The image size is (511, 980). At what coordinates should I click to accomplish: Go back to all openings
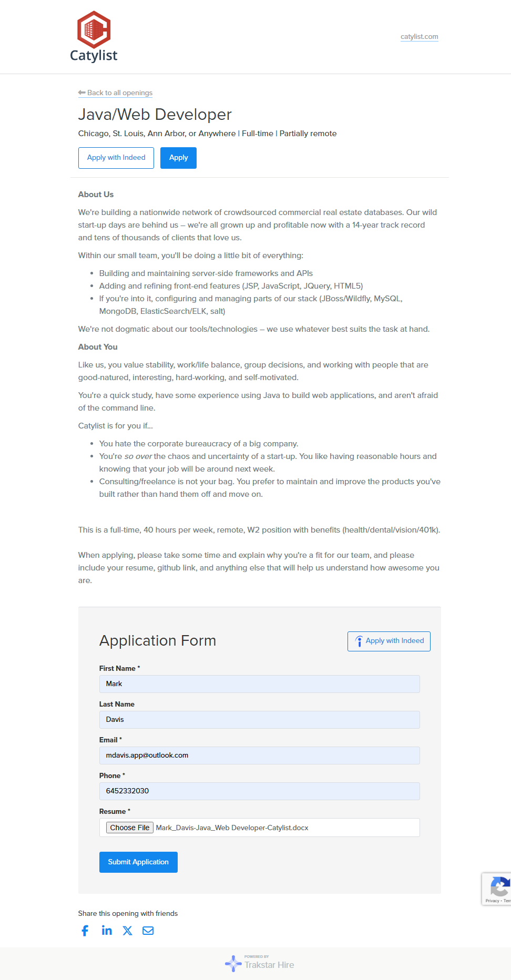pos(119,93)
